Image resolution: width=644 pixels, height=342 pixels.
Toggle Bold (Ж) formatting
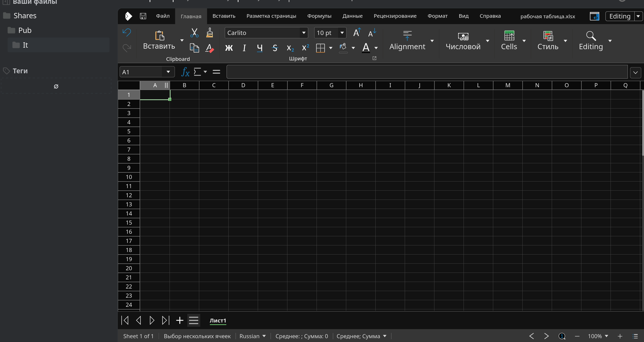229,48
